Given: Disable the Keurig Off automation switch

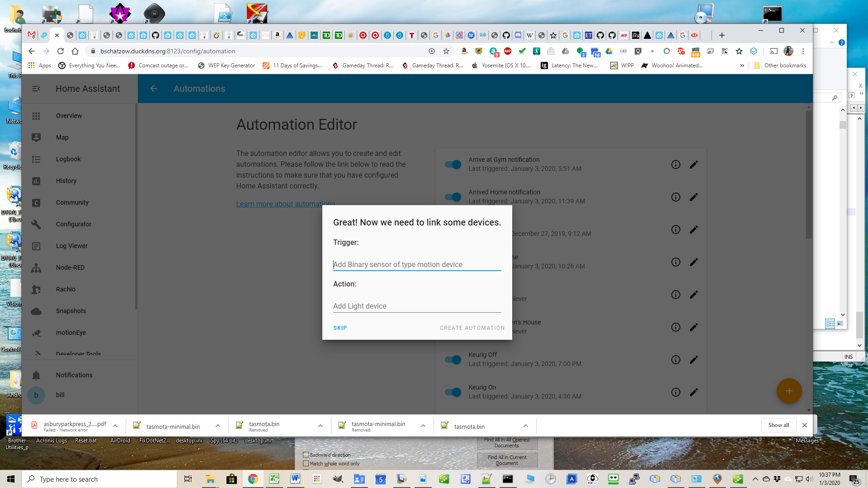Looking at the screenshot, I should [453, 360].
